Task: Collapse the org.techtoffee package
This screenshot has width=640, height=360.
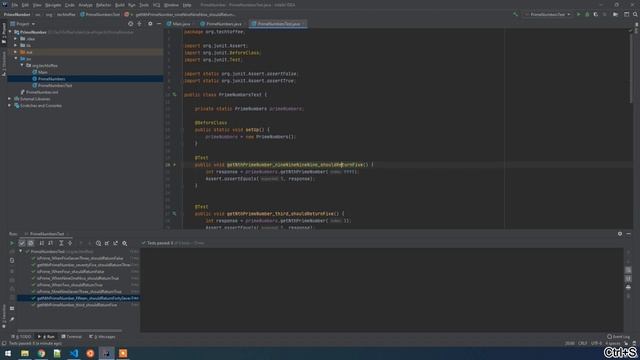Action: pyautogui.click(x=22, y=65)
